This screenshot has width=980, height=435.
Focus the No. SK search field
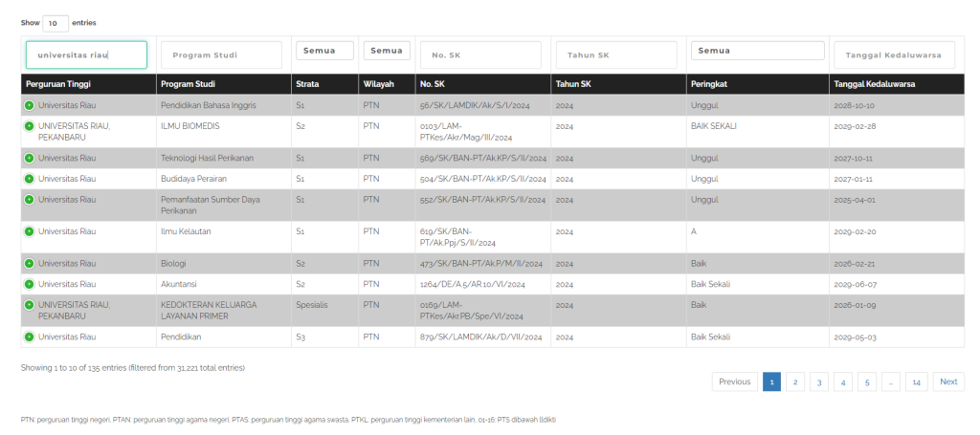click(481, 55)
